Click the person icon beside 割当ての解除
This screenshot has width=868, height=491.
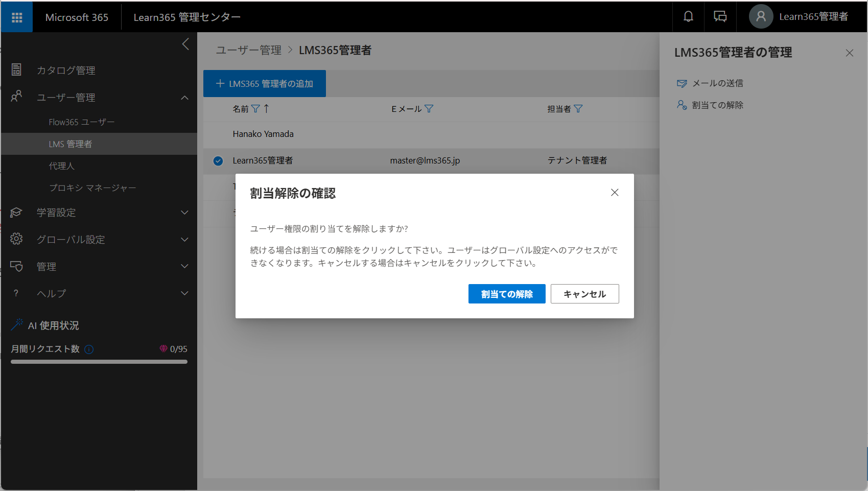682,105
